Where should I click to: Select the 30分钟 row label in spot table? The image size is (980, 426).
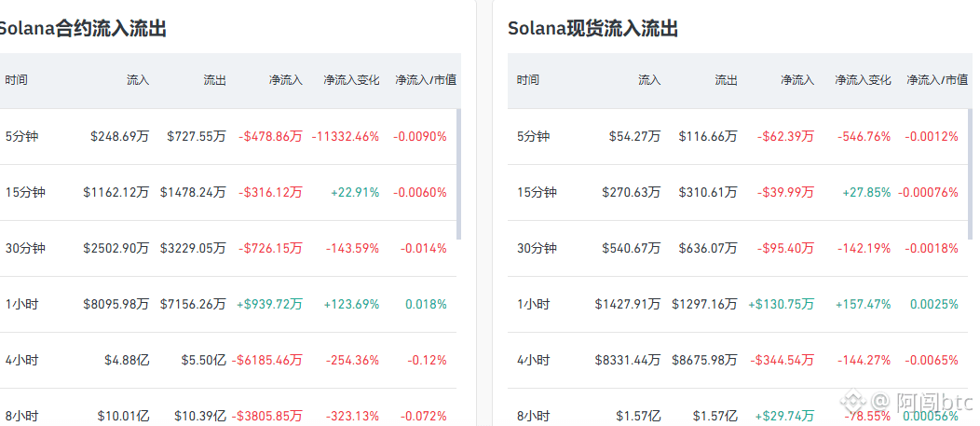coord(537,248)
